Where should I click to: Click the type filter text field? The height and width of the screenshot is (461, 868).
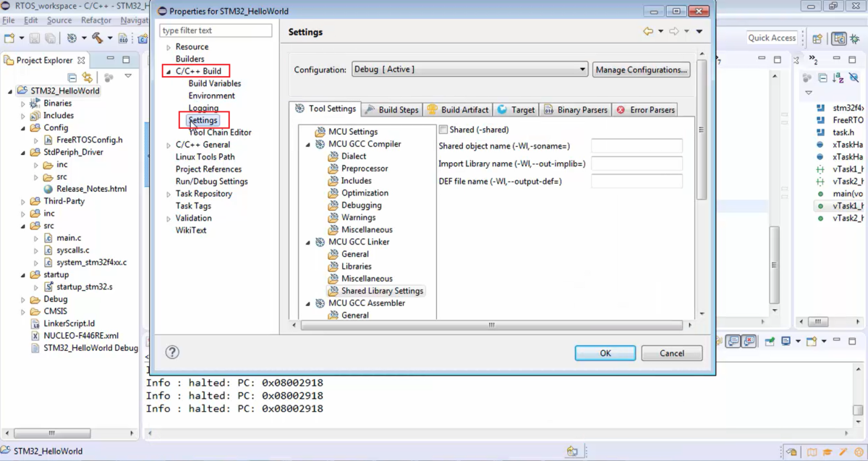215,30
